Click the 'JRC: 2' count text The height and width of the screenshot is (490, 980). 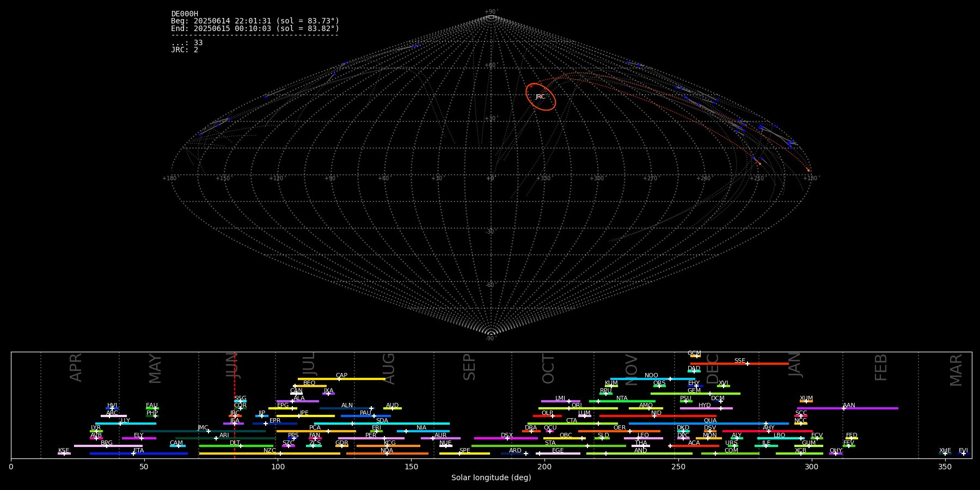tap(185, 50)
